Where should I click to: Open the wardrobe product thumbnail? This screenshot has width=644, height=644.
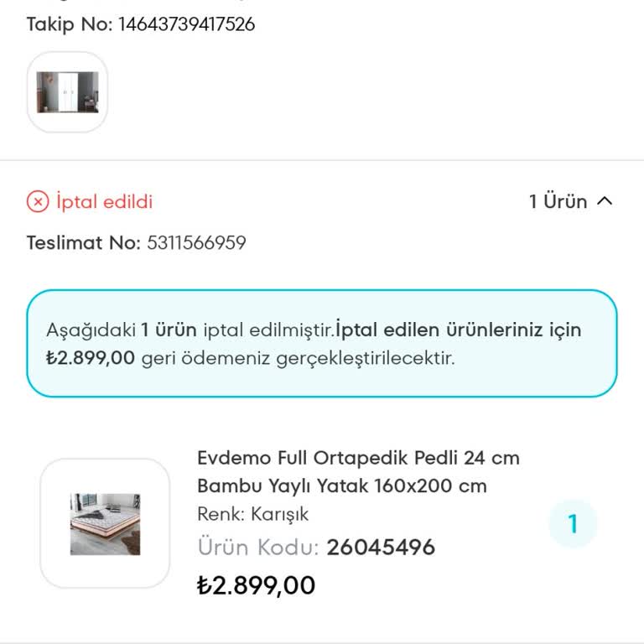point(67,92)
